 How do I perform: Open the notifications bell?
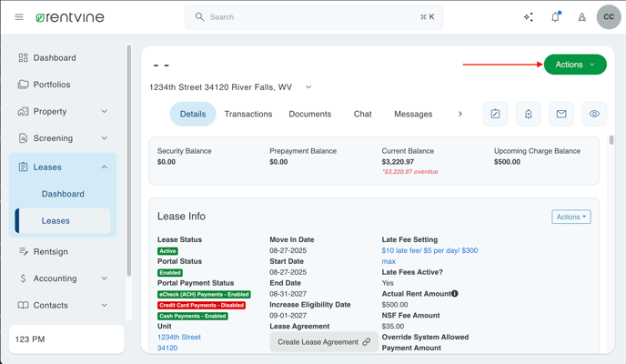coord(555,17)
